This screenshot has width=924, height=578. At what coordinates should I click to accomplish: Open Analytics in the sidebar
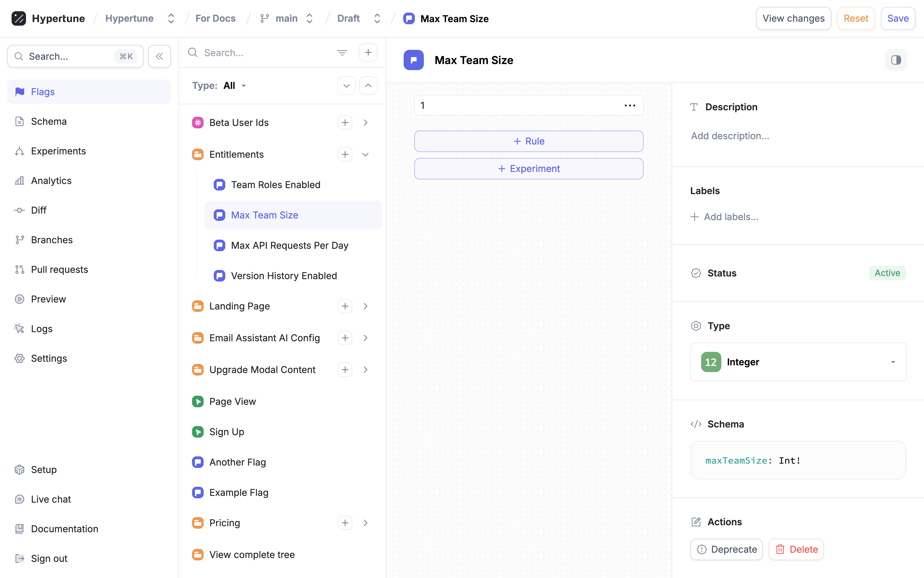tap(51, 180)
